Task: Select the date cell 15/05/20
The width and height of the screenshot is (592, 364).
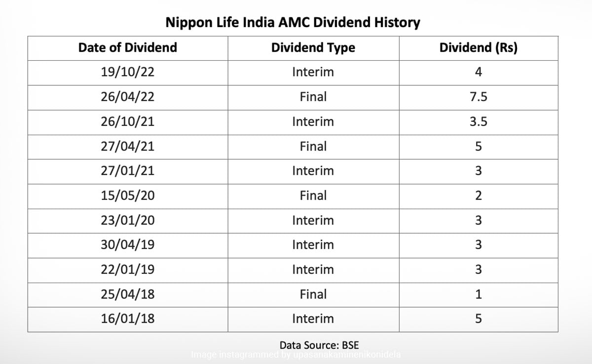Action: (x=127, y=195)
